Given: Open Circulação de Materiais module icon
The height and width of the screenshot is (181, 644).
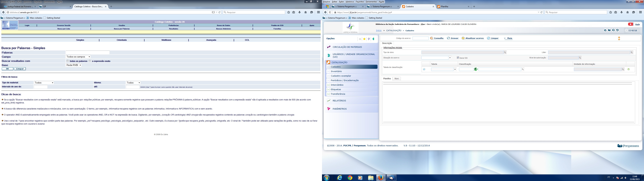Looking at the screenshot, I should point(329,47).
